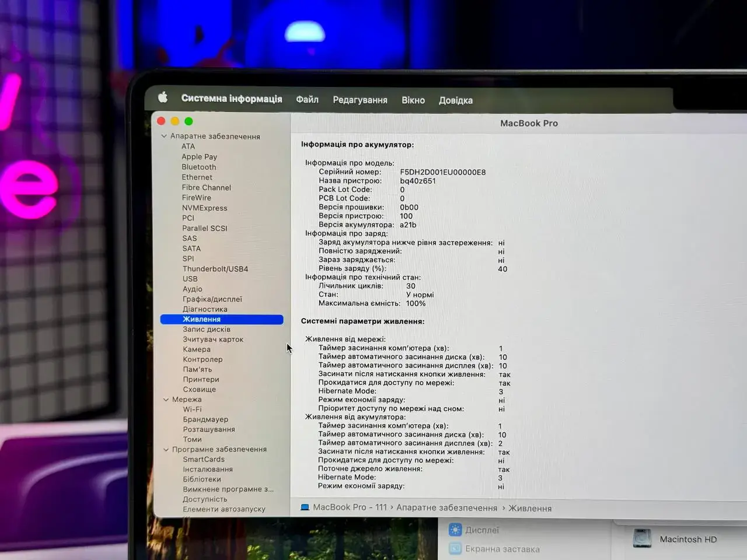Viewport: 747px width, 560px height.
Task: Select Ethernet in the sidebar
Action: point(197,177)
